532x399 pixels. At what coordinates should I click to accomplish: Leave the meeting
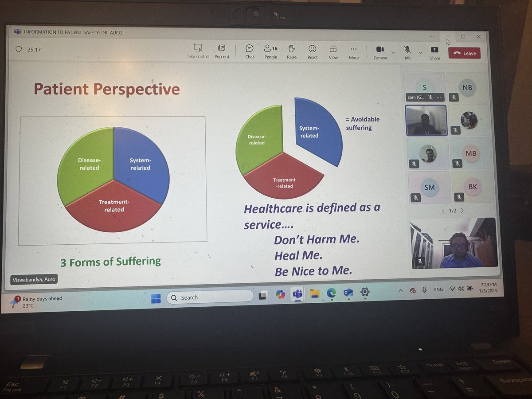[x=465, y=53]
